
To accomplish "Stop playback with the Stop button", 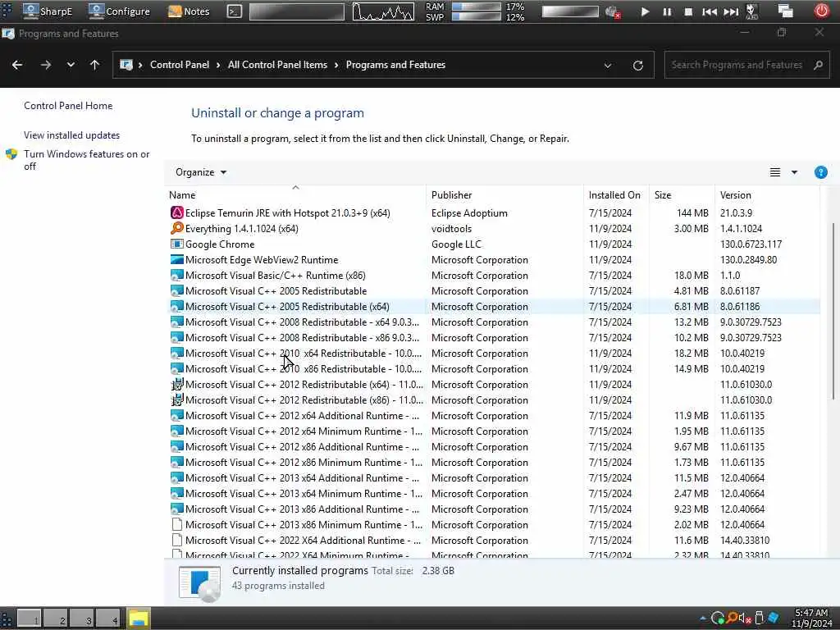I will 688,11.
